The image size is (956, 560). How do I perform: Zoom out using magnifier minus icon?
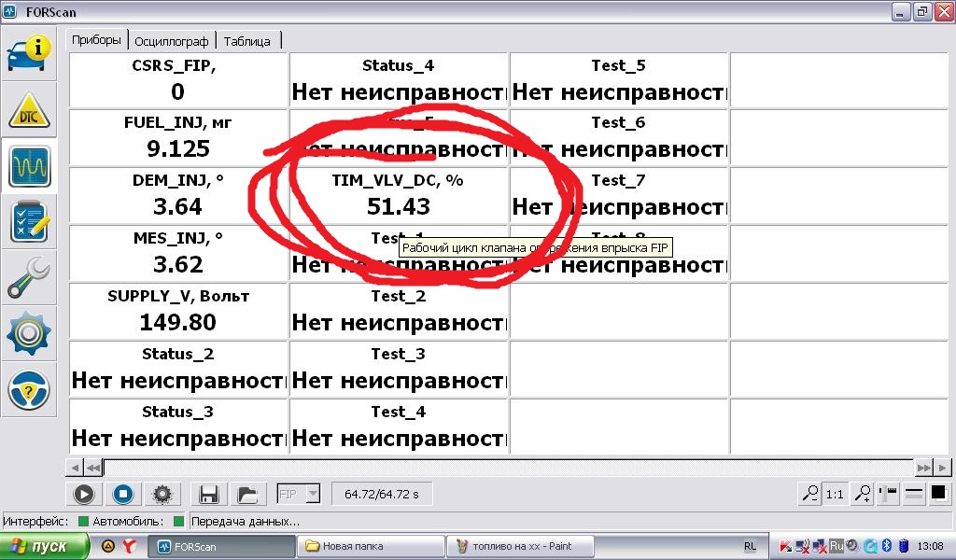(x=812, y=493)
